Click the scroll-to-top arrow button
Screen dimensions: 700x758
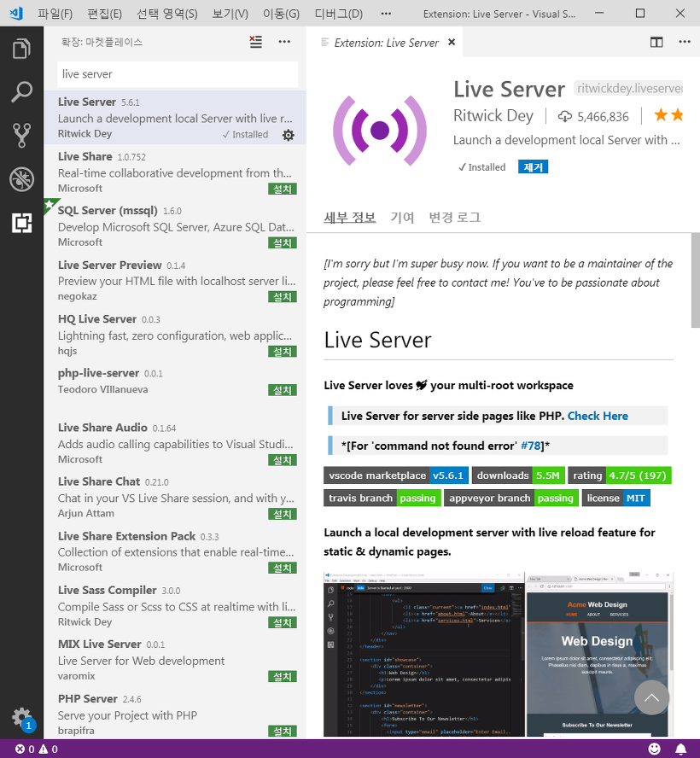point(651,697)
